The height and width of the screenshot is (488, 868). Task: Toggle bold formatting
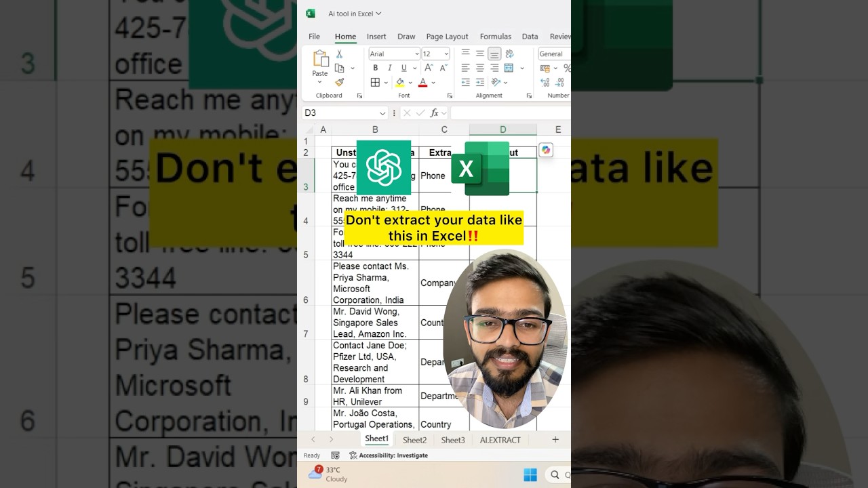pos(375,68)
